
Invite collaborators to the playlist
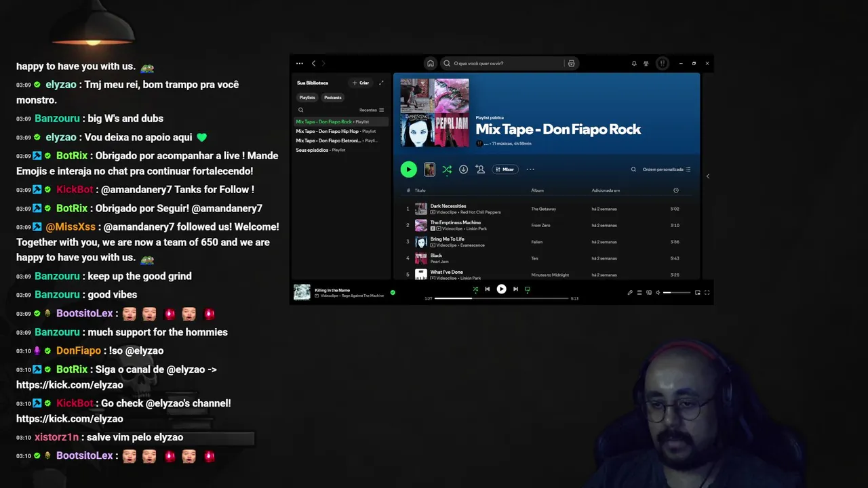point(480,169)
